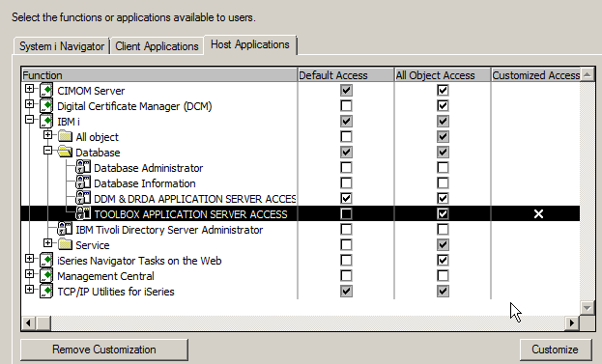Switch to the System i Navigator tab
The image size is (602, 364).
[62, 46]
